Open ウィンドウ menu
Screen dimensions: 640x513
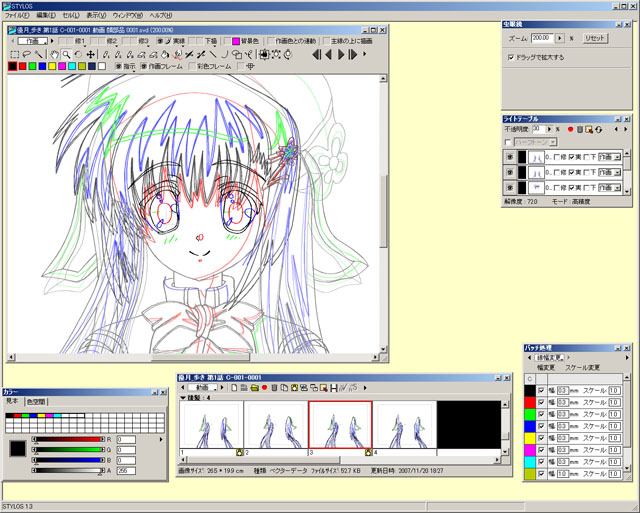coord(128,15)
